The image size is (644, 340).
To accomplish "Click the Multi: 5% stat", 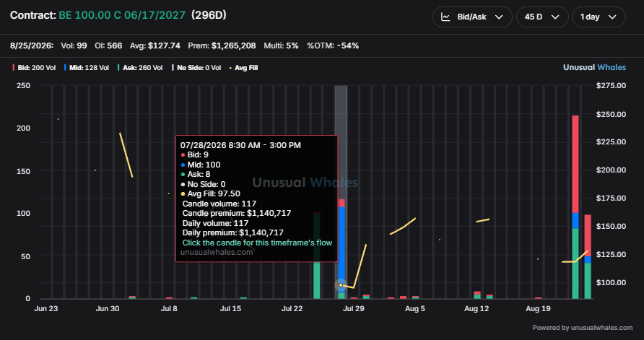I will pyautogui.click(x=281, y=45).
